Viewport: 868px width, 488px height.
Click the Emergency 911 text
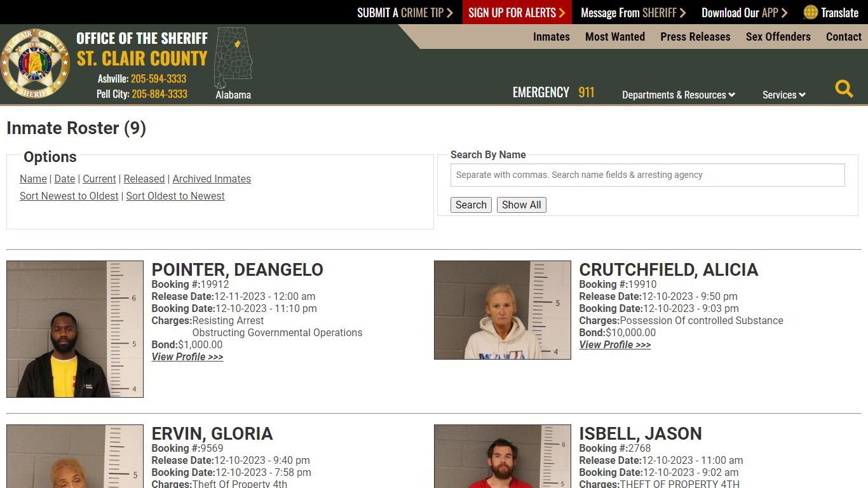[x=553, y=93]
